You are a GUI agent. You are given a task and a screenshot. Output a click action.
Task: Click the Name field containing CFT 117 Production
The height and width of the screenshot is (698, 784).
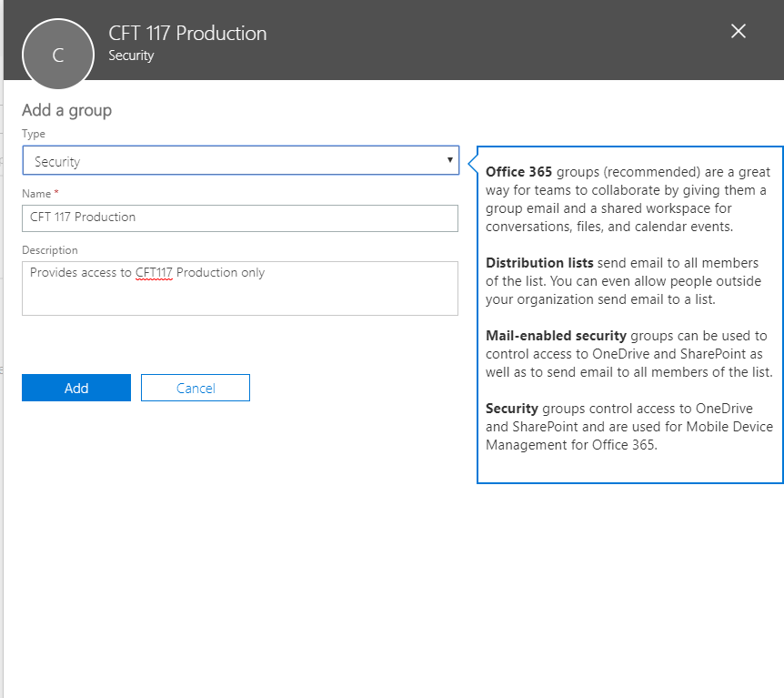(x=240, y=218)
